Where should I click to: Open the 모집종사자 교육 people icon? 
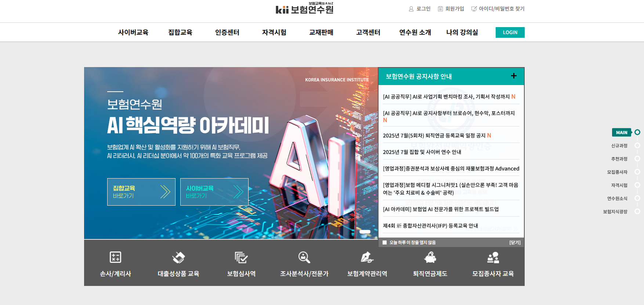point(493,257)
